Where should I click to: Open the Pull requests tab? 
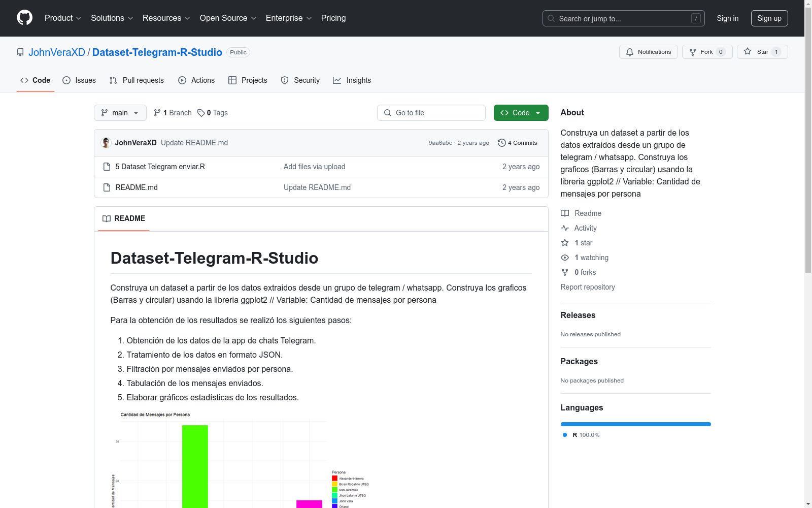pyautogui.click(x=137, y=80)
